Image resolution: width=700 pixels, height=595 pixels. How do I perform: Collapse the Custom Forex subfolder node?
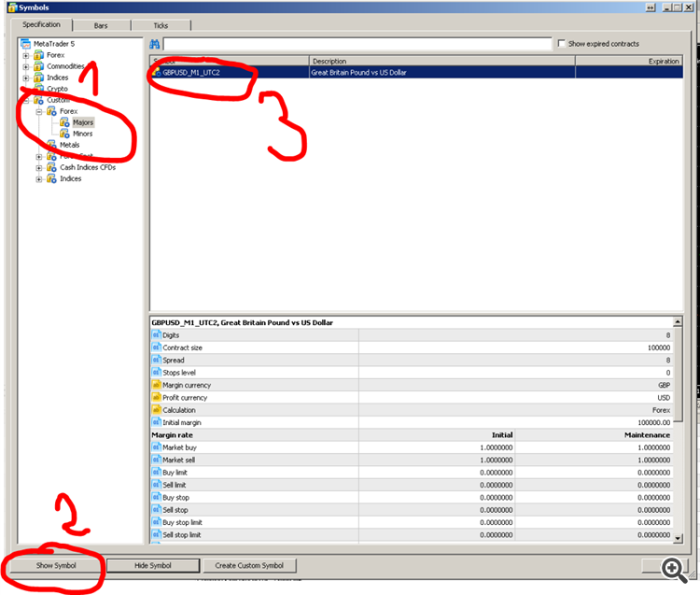[x=39, y=112]
